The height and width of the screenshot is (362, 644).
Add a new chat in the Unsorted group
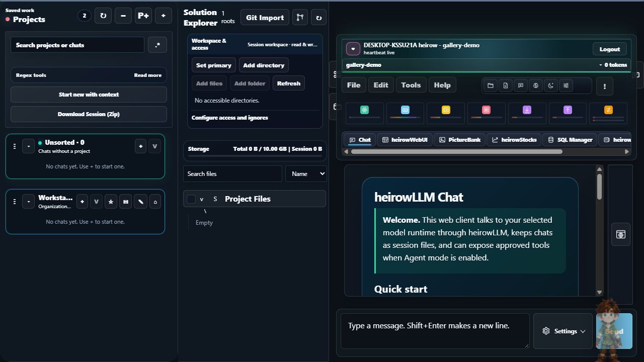(x=141, y=146)
